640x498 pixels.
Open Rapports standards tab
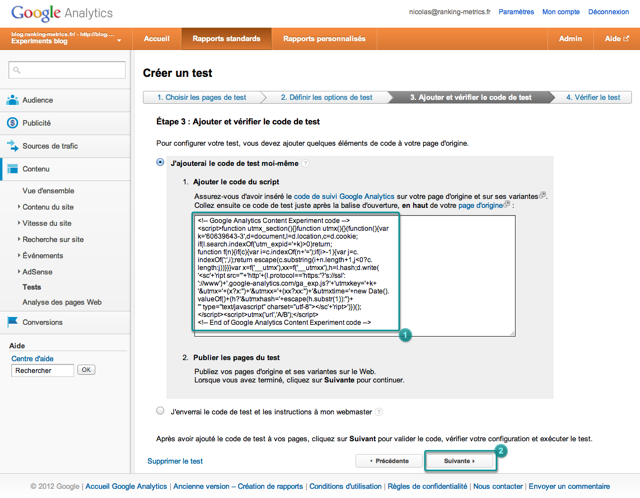tap(226, 38)
